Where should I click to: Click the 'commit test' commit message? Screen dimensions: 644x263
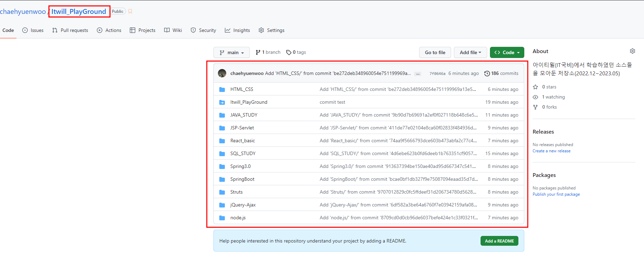[x=332, y=102]
